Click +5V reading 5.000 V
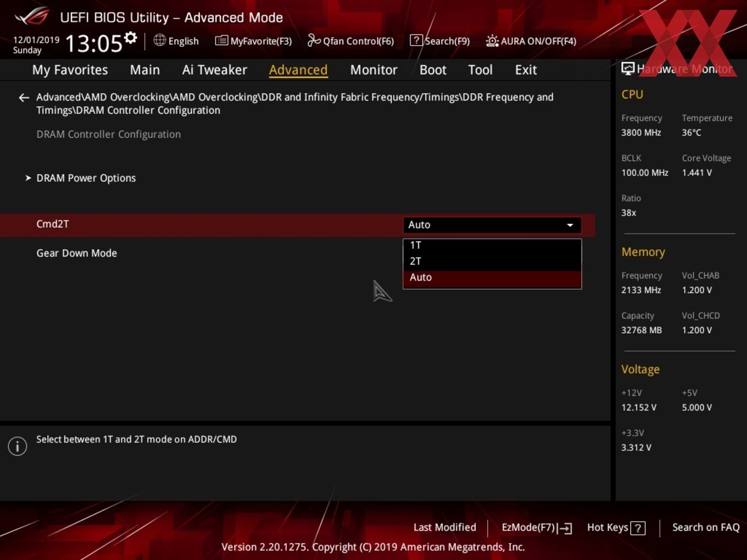This screenshot has width=747, height=560. 696,408
